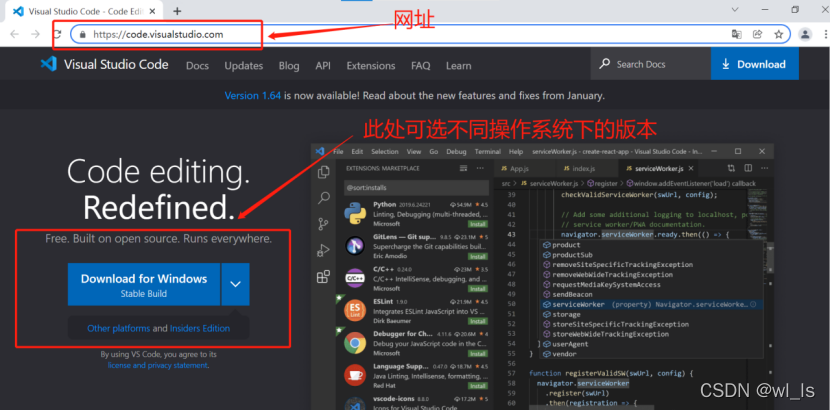
Task: Expand the download options chevron
Action: pyautogui.click(x=235, y=284)
